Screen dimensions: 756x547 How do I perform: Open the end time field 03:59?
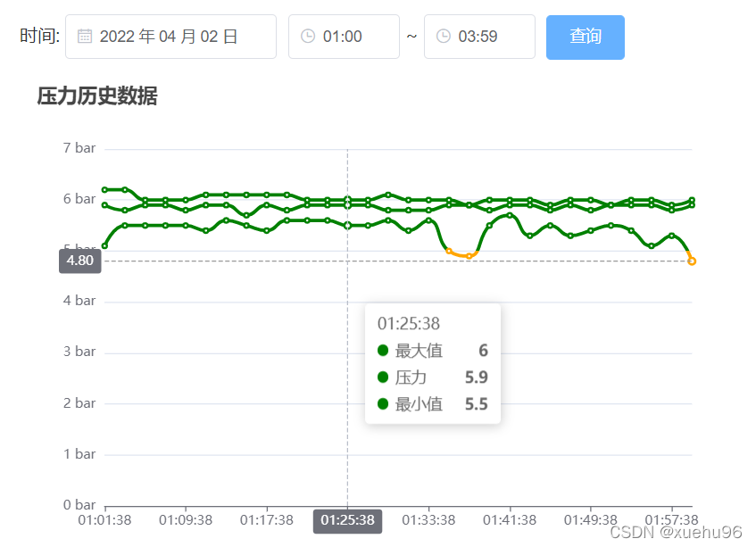click(479, 37)
